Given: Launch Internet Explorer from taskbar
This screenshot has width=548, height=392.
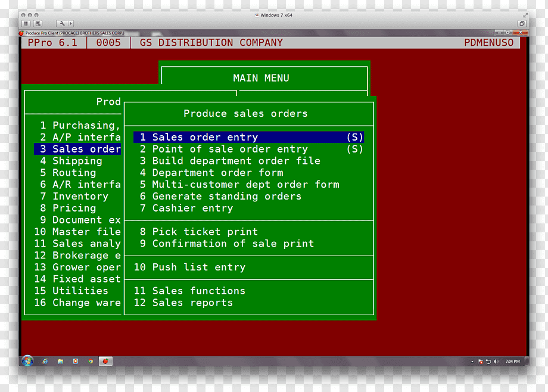Looking at the screenshot, I should 45,361.
